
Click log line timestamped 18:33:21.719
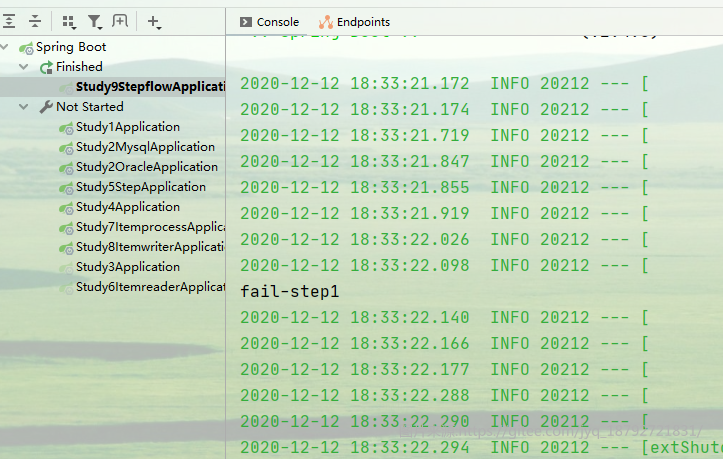444,135
